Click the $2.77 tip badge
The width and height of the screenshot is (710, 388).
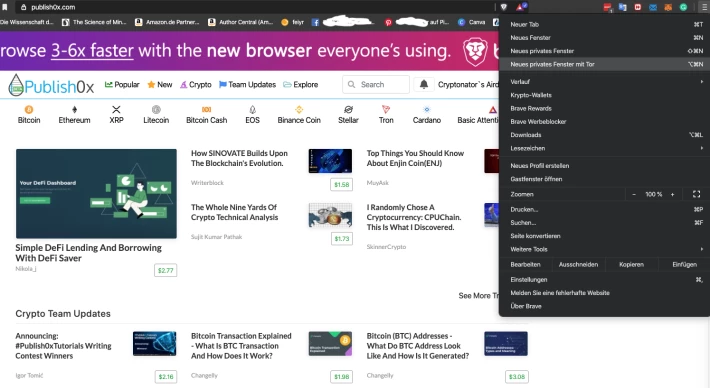click(165, 270)
